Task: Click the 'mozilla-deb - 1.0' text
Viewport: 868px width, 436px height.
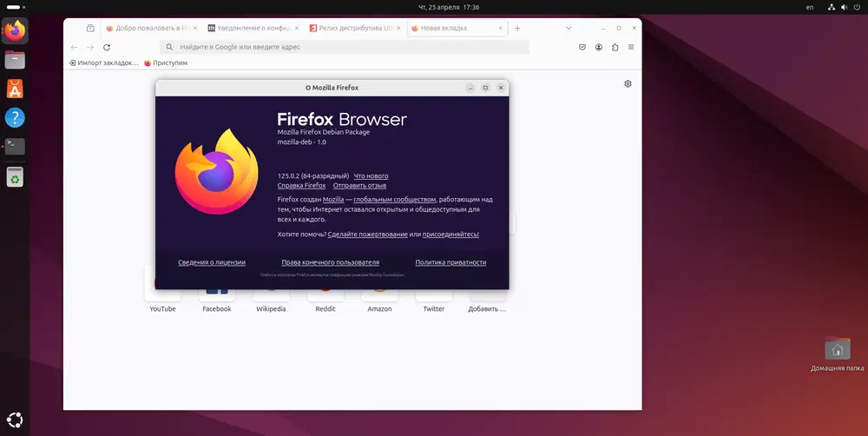Action: pos(302,142)
